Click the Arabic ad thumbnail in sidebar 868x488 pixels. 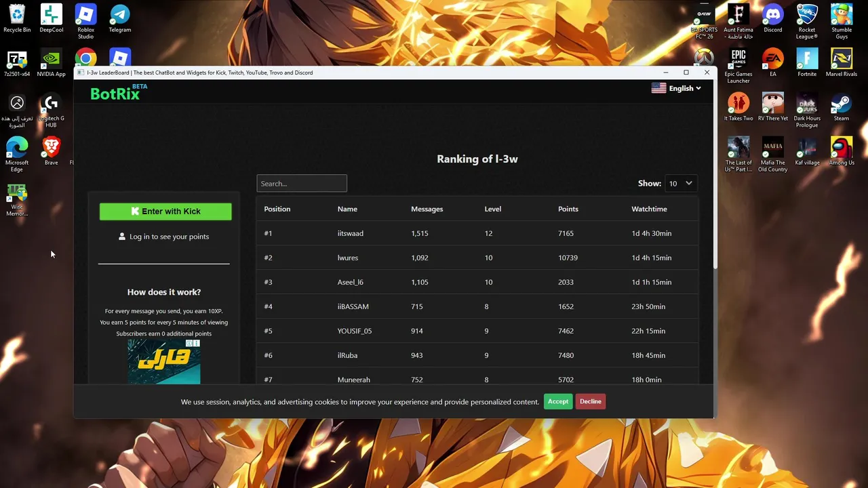(164, 362)
